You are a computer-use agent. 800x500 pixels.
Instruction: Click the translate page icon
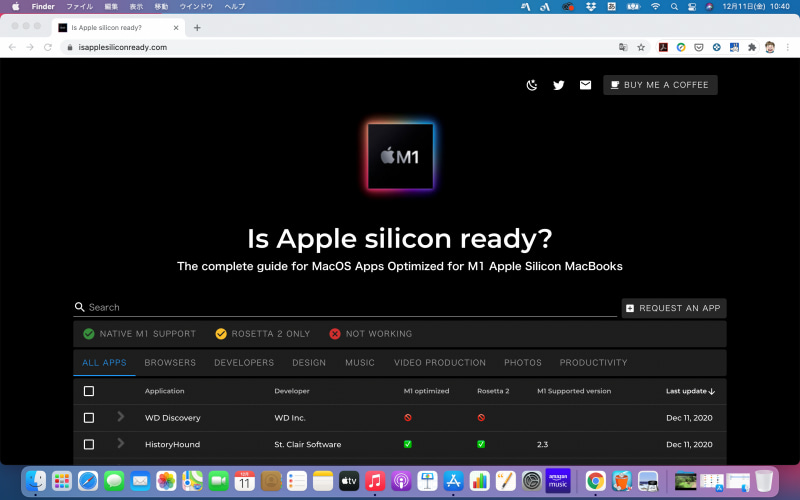click(623, 47)
